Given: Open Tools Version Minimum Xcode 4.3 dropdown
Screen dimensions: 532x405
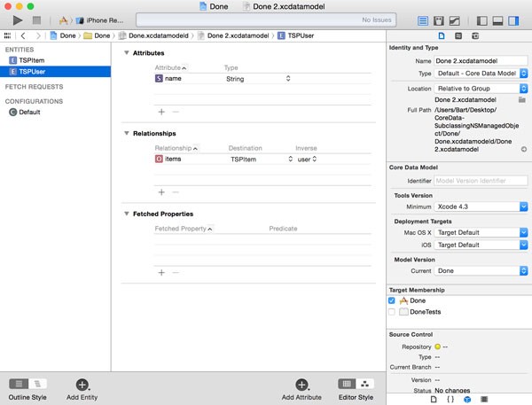Looking at the screenshot, I should 481,206.
